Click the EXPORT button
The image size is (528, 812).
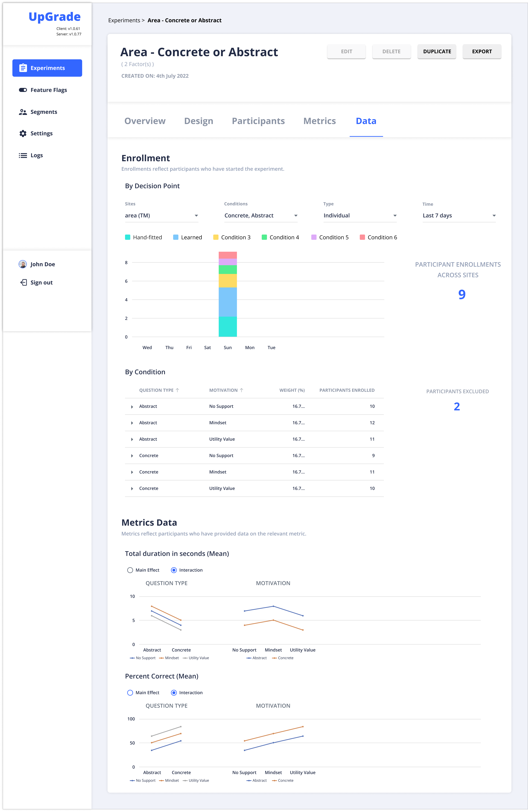pyautogui.click(x=482, y=51)
